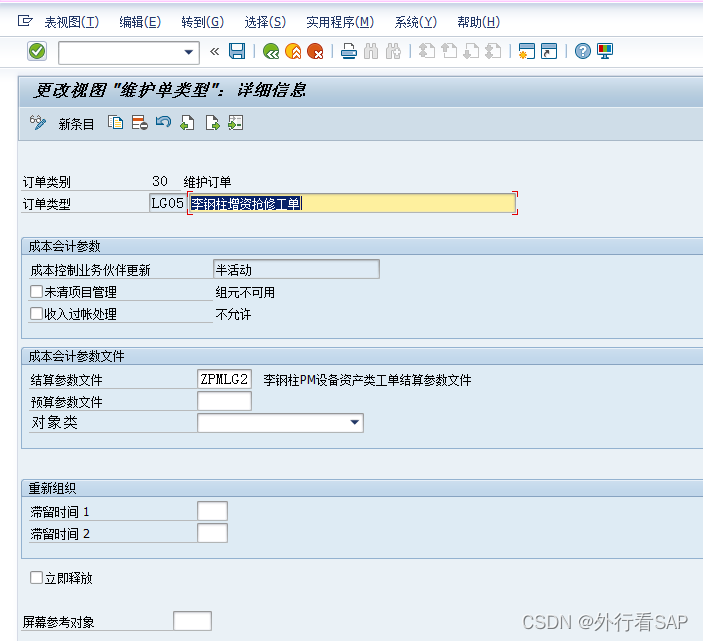Click the 滞留时间 2 input field
The width and height of the screenshot is (703, 641).
pyautogui.click(x=212, y=533)
